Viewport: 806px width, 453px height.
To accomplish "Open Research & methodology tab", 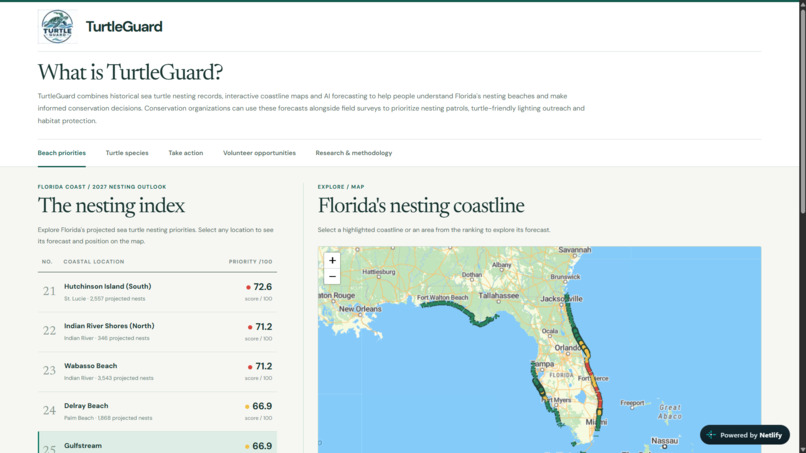I will [x=354, y=153].
